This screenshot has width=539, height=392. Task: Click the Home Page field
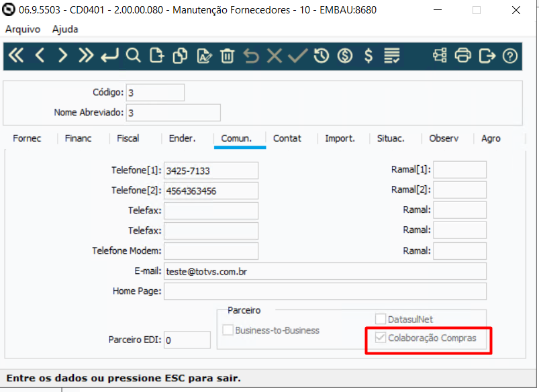325,291
